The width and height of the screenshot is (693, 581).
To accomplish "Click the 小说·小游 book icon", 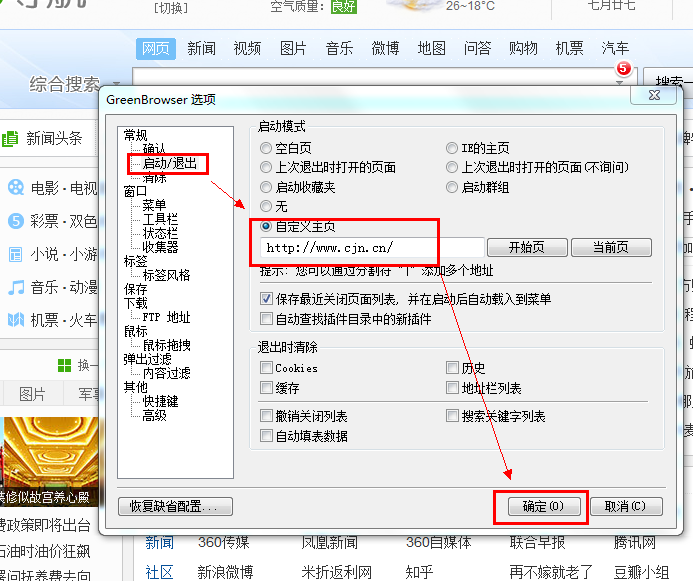I will [x=15, y=254].
